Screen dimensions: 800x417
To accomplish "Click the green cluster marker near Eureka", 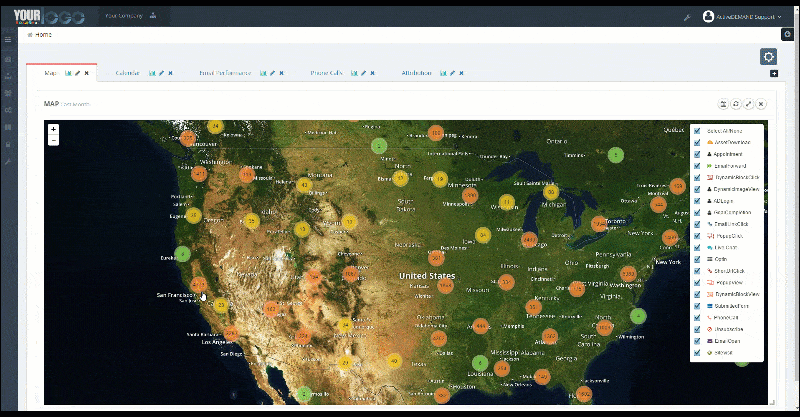I will tap(182, 254).
